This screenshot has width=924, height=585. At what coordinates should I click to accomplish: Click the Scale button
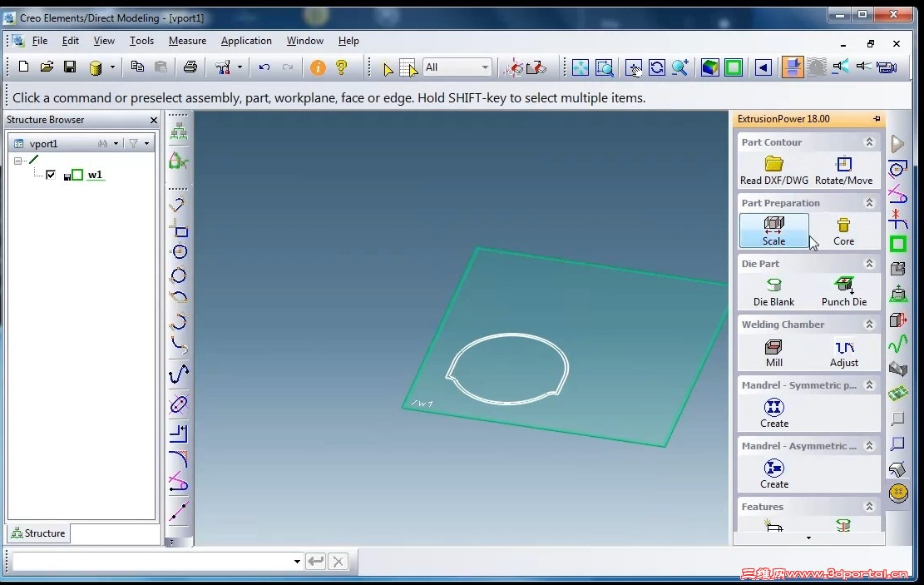[773, 231]
